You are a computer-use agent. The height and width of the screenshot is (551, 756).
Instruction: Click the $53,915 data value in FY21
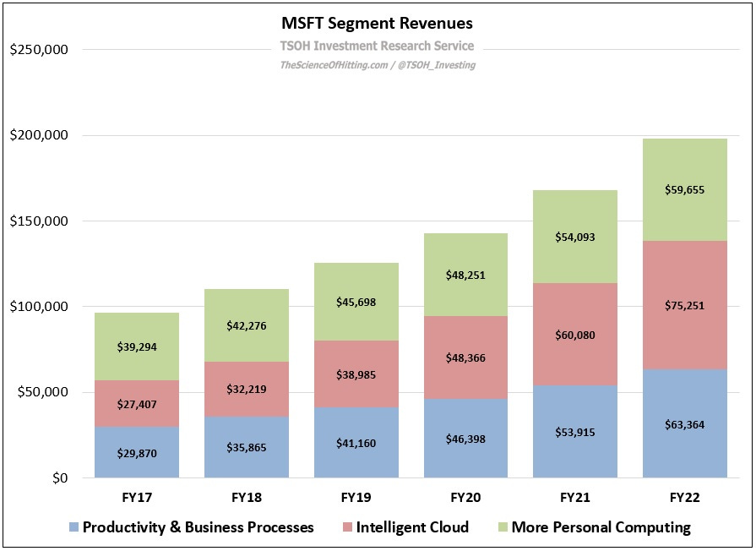pyautogui.click(x=574, y=433)
